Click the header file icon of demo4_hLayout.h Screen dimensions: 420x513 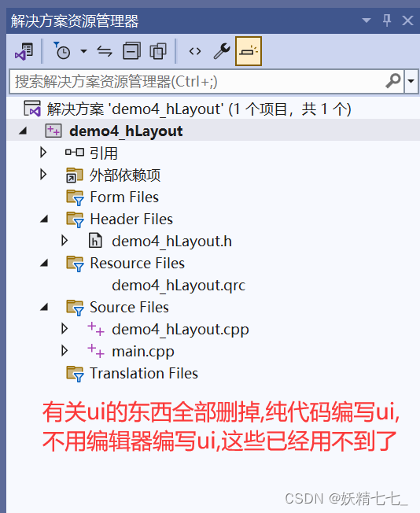tap(95, 241)
